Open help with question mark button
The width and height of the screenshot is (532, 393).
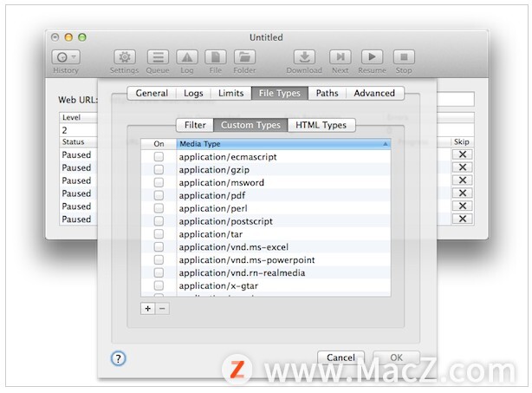[118, 358]
